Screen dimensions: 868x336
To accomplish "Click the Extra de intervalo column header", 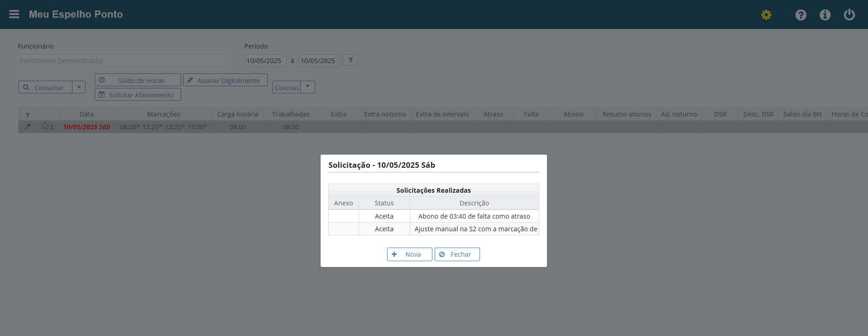I will click(442, 114).
